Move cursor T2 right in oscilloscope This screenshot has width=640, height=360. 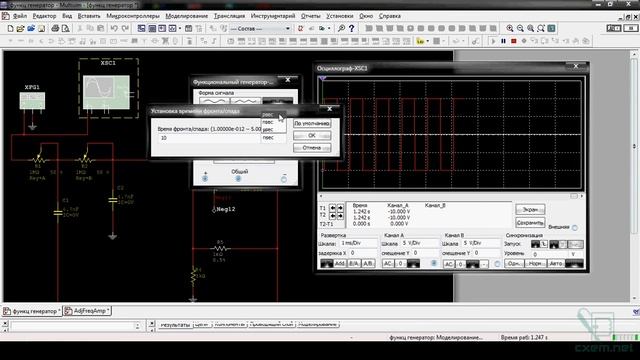pyautogui.click(x=340, y=216)
